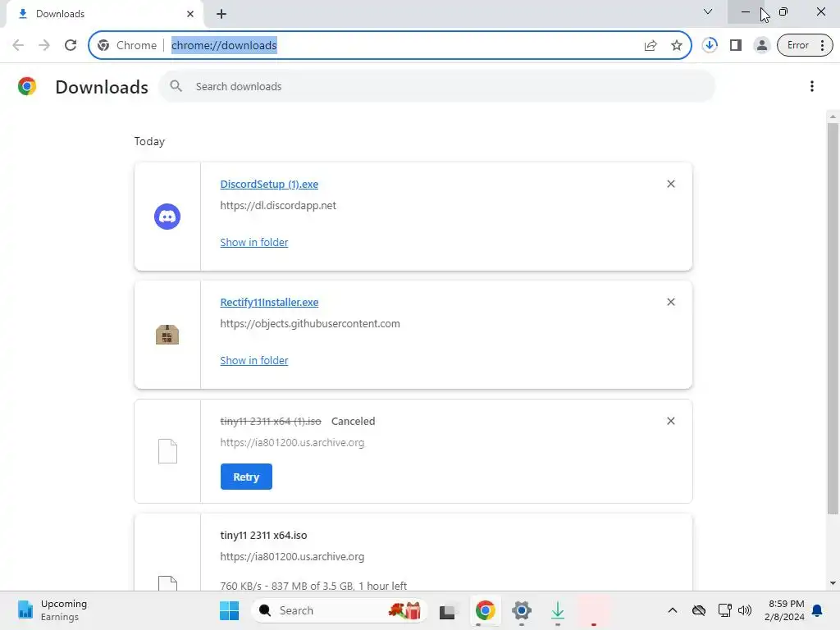Open the green download arrow taskbar app
Screen dimensions: 840x630
pos(558,610)
